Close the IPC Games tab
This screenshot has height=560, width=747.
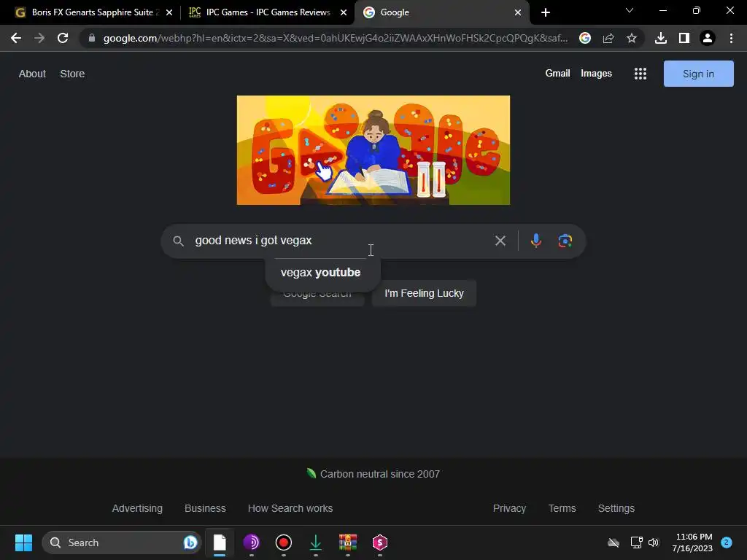(344, 12)
